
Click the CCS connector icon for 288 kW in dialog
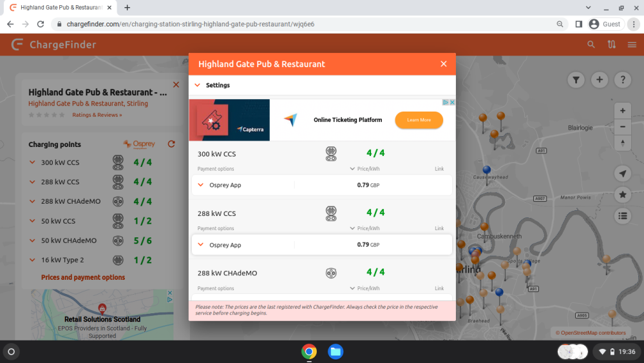(331, 213)
